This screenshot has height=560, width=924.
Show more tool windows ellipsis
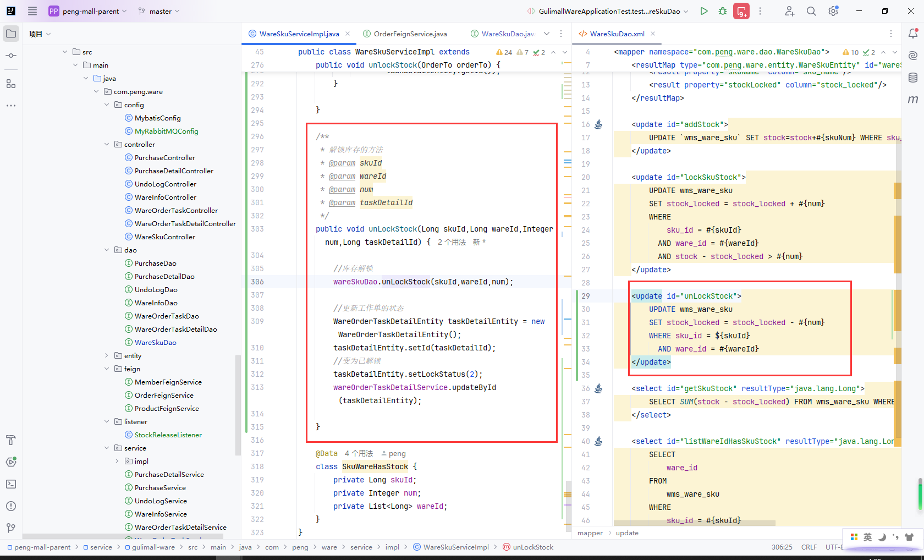pyautogui.click(x=11, y=105)
